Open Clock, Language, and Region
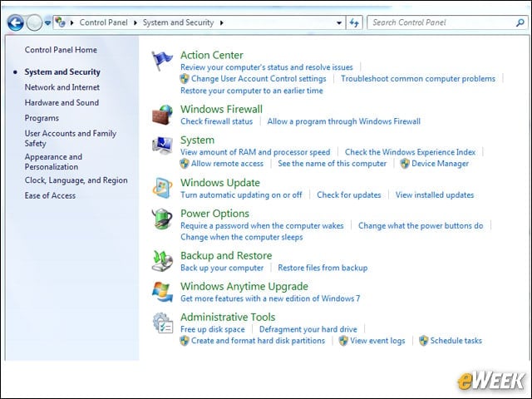 coord(76,180)
